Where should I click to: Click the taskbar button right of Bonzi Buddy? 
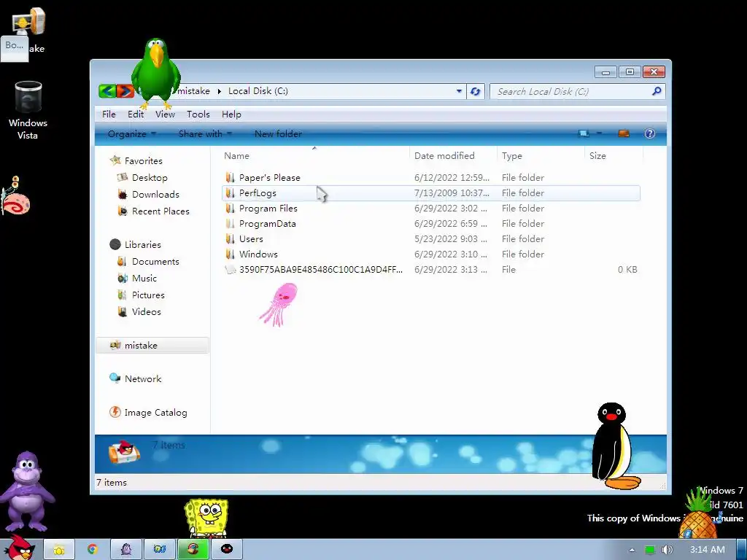(159, 549)
